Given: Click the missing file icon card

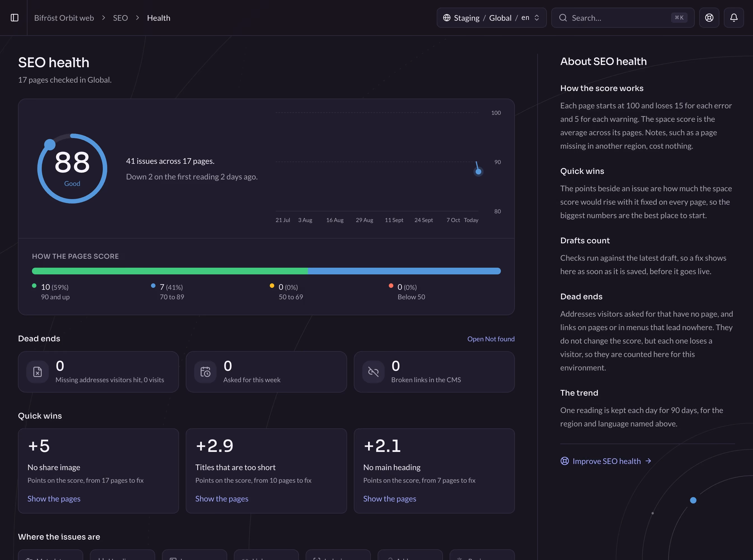Looking at the screenshot, I should [x=38, y=372].
